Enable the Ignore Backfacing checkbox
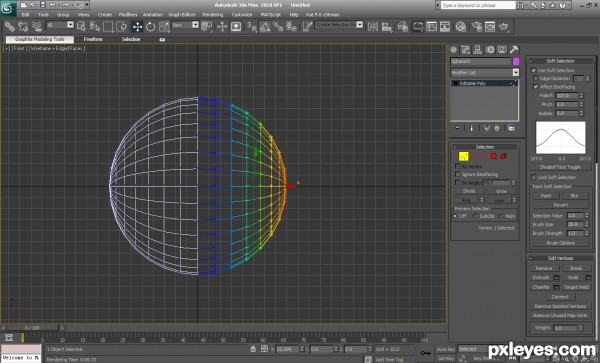Viewport: 600px width, 363px height. 458,174
